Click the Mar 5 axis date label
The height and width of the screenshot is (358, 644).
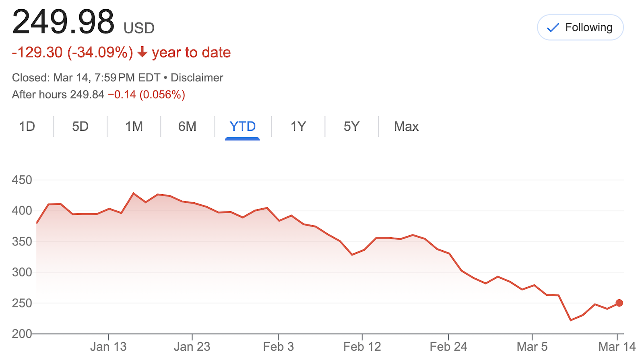532,346
